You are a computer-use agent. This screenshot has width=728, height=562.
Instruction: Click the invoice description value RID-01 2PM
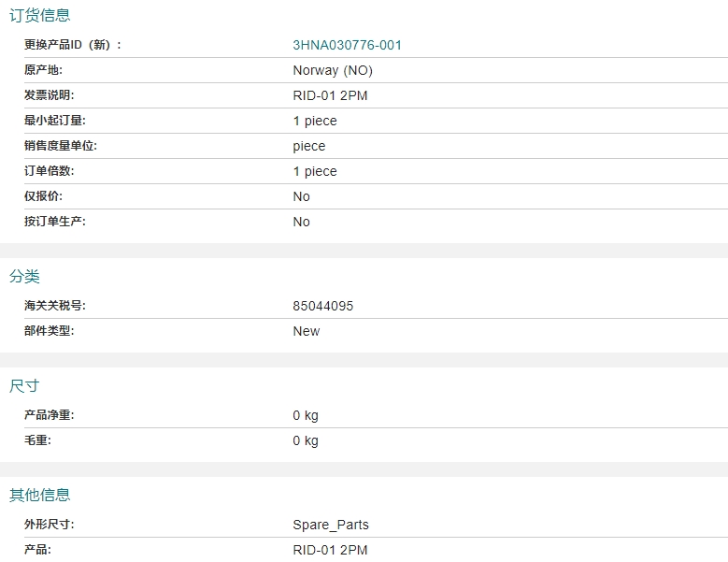[330, 95]
